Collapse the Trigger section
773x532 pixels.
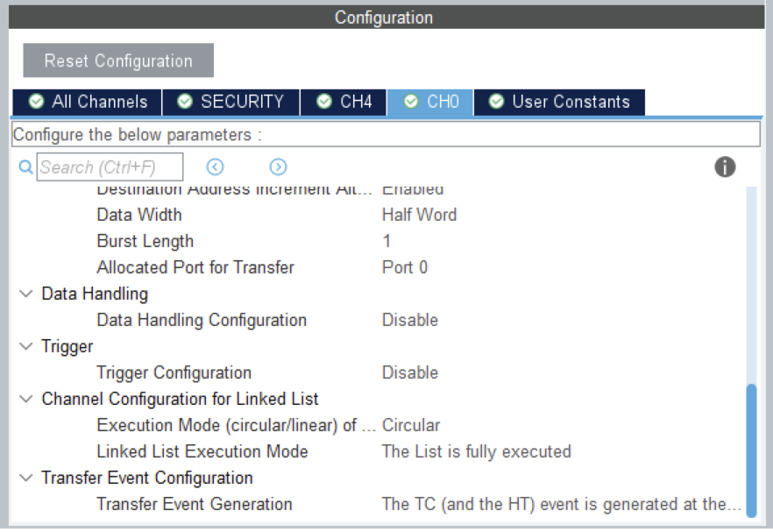pyautogui.click(x=25, y=346)
